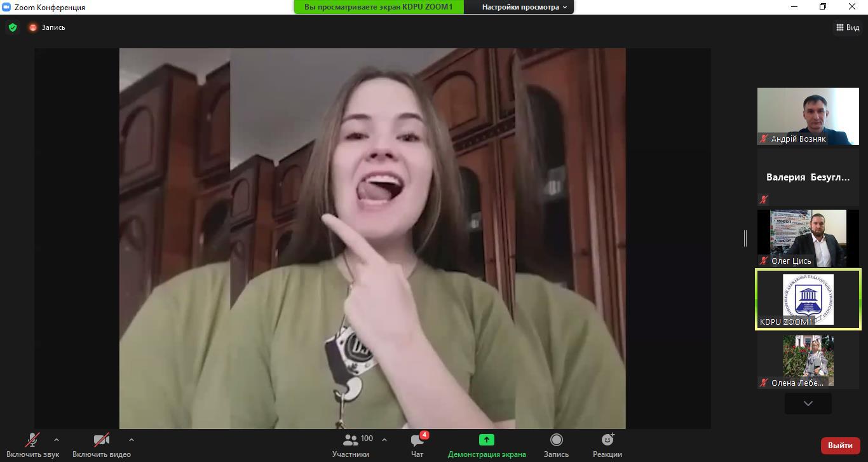The image size is (868, 462).
Task: Click the green Share Screen icon
Action: (x=486, y=440)
